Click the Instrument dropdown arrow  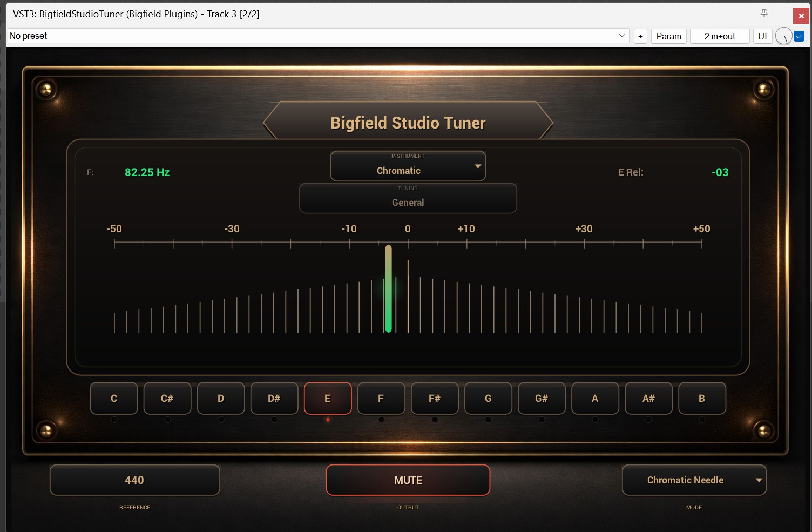478,166
